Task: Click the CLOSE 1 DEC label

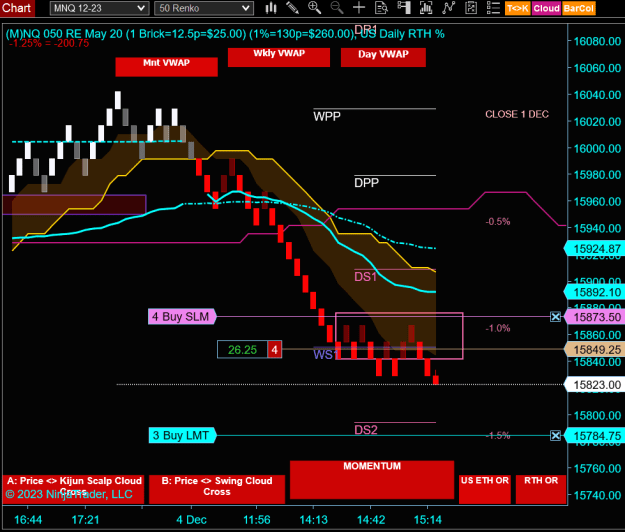Action: point(517,114)
